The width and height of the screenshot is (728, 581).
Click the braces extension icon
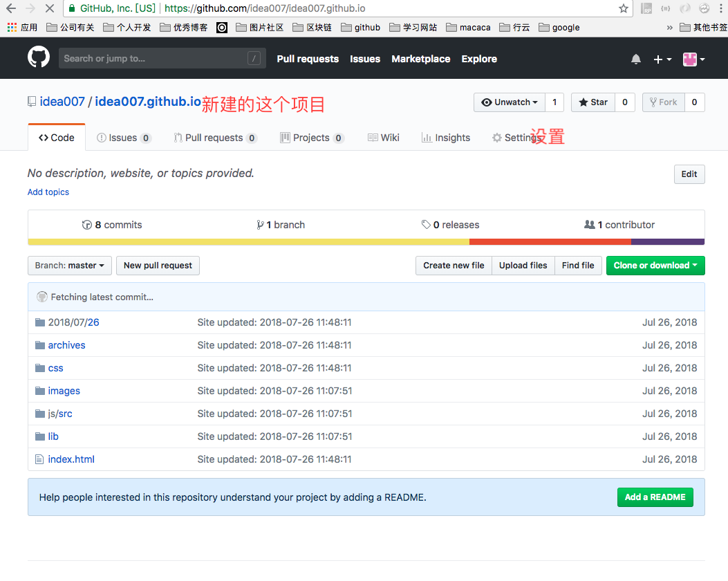pos(666,8)
